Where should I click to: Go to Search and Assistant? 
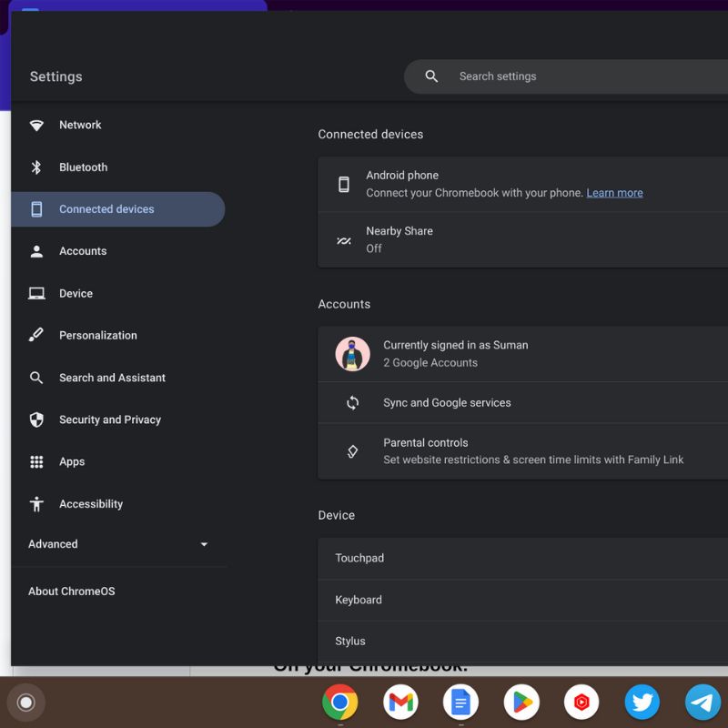click(118, 378)
